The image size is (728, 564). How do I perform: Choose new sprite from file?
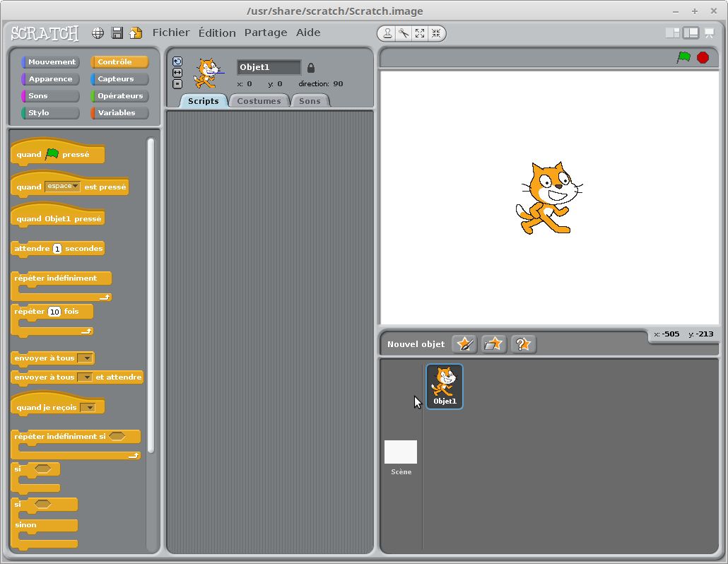coord(493,344)
